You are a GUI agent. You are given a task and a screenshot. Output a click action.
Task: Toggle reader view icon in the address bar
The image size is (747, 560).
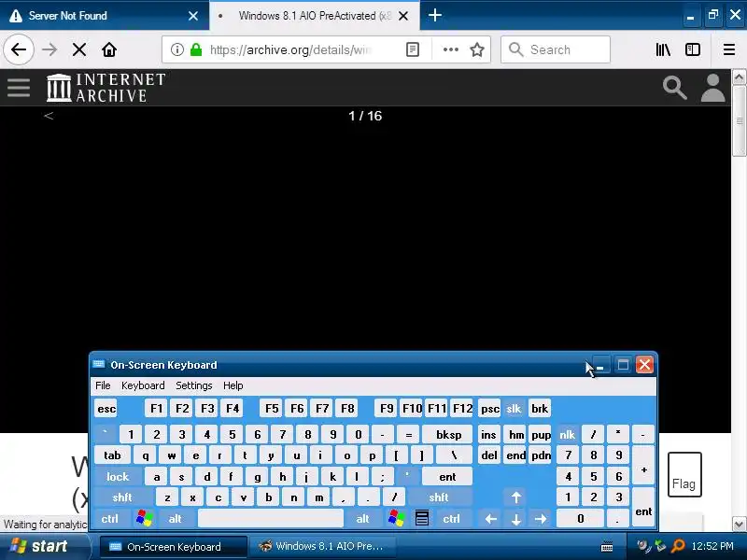tap(413, 49)
